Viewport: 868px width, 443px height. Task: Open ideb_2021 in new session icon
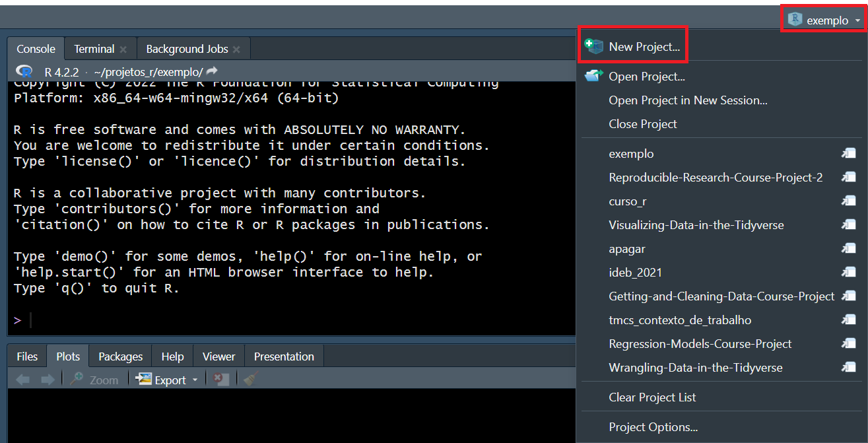coord(848,273)
